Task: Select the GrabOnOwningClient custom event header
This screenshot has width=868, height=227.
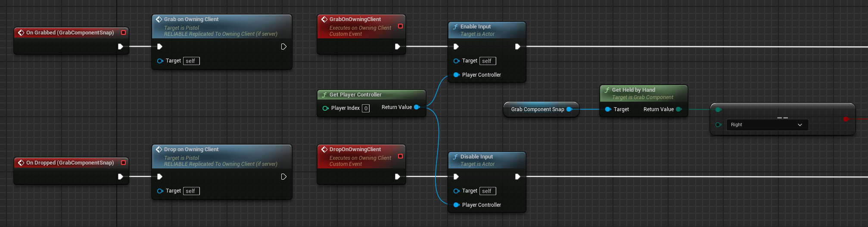Action: pyautogui.click(x=361, y=26)
